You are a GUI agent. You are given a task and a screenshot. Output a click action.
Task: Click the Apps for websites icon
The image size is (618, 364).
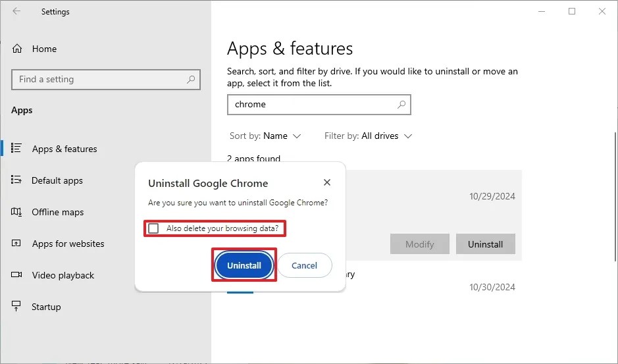pyautogui.click(x=16, y=243)
